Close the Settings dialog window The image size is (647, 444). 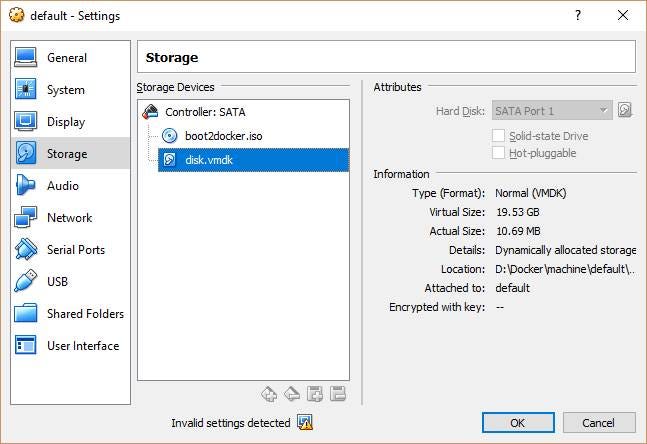(x=623, y=15)
